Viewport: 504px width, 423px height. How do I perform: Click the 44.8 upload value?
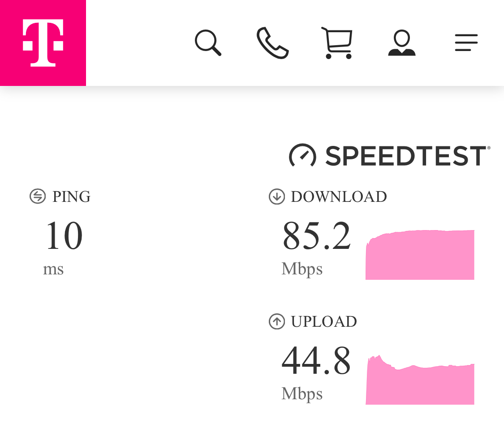coord(316,361)
